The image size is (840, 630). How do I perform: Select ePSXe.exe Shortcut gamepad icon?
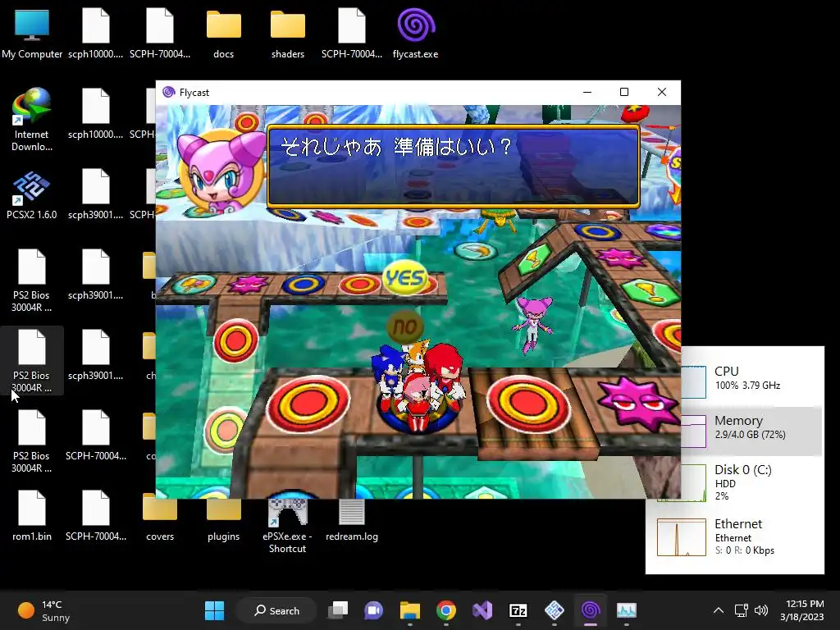coord(288,524)
